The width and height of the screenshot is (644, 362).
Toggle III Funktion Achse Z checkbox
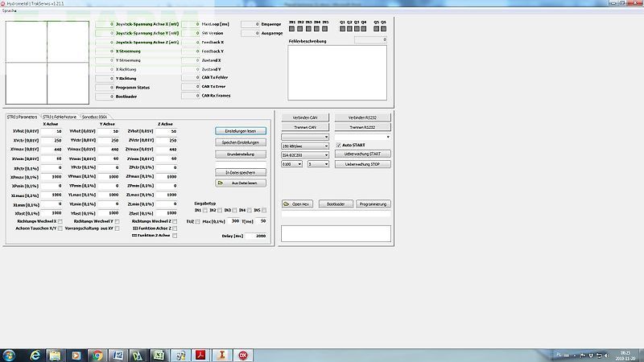coord(175,228)
